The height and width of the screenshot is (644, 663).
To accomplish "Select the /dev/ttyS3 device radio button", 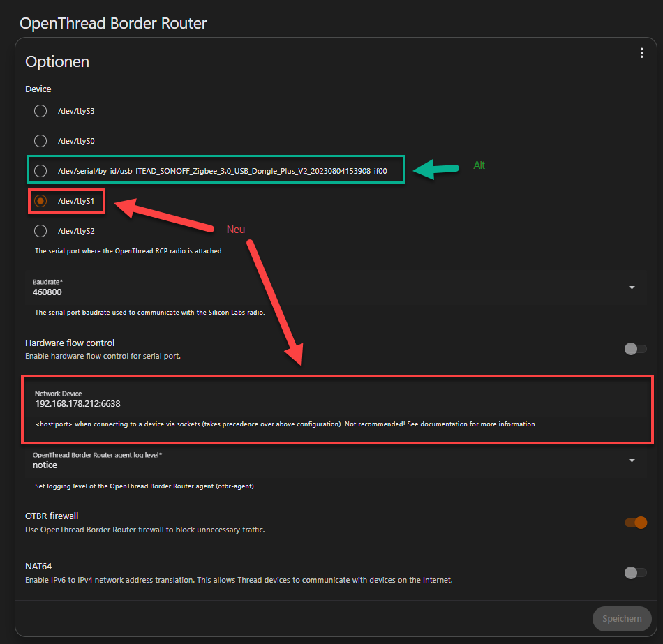I will (40, 111).
